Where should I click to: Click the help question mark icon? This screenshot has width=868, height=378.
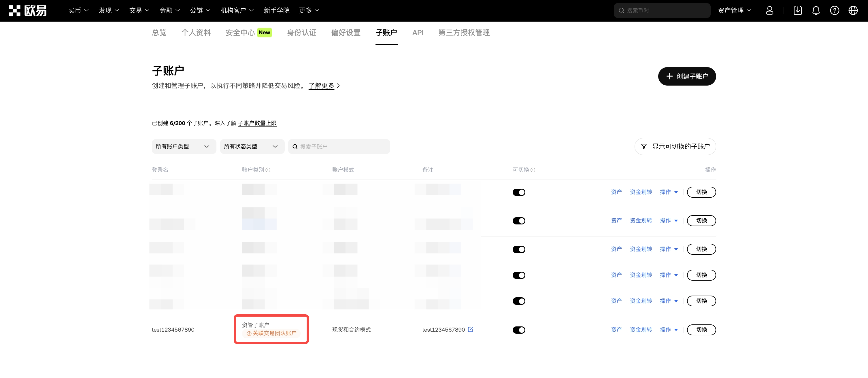(x=834, y=10)
